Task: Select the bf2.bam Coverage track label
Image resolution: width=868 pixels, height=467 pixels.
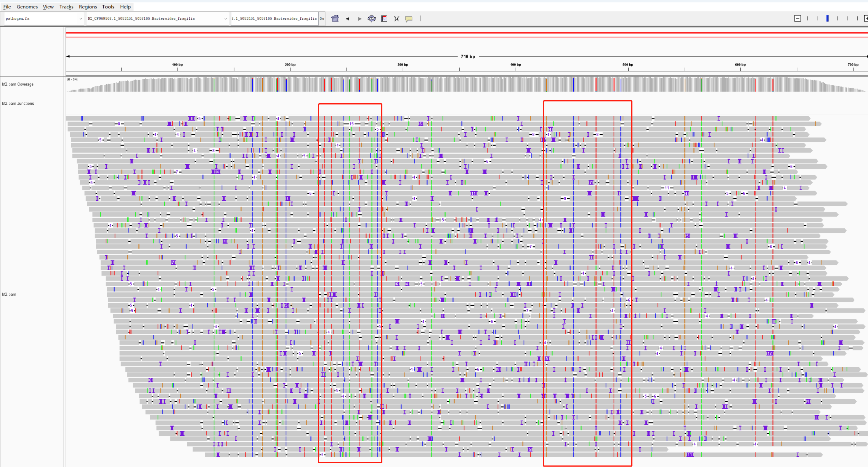Action: (18, 84)
